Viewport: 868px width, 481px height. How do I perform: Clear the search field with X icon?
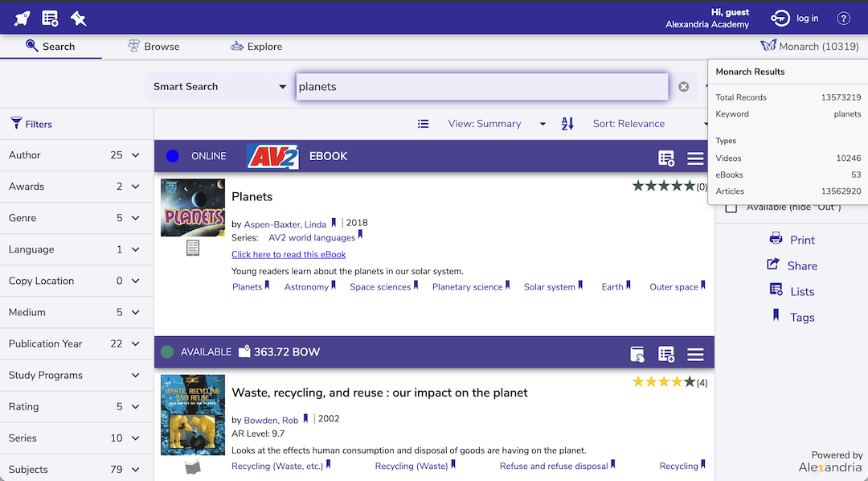click(x=683, y=87)
